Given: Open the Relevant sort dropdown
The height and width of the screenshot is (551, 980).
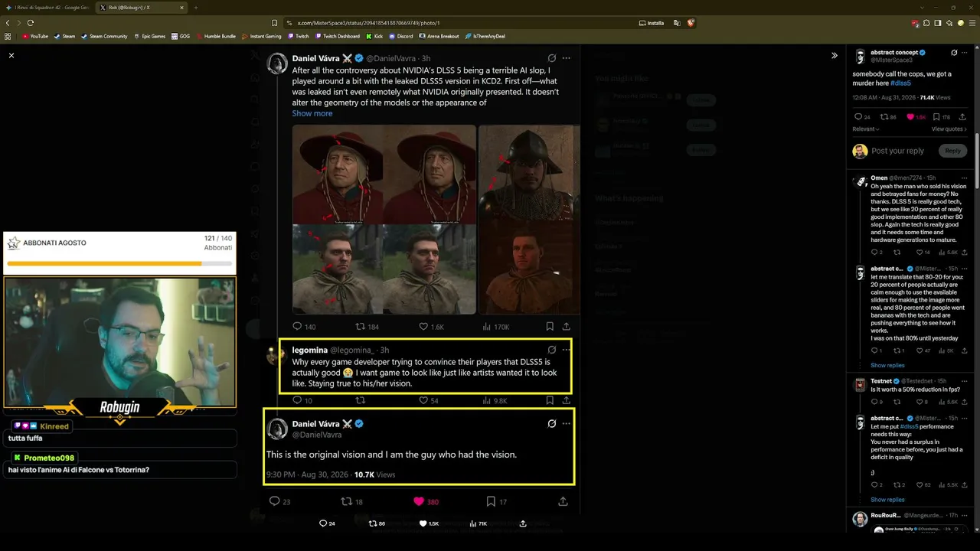Looking at the screenshot, I should coord(866,129).
